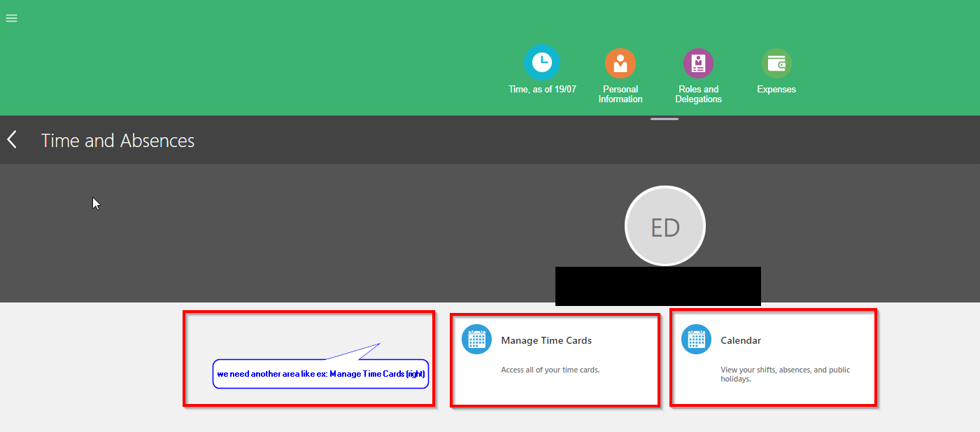Collapse the springboard using the handle bar

pos(665,119)
